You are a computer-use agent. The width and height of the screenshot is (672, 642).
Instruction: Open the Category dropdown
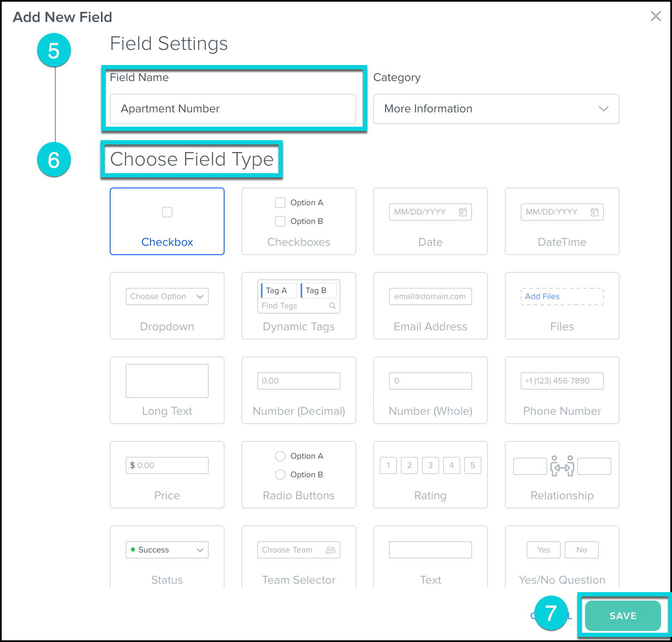(x=496, y=109)
